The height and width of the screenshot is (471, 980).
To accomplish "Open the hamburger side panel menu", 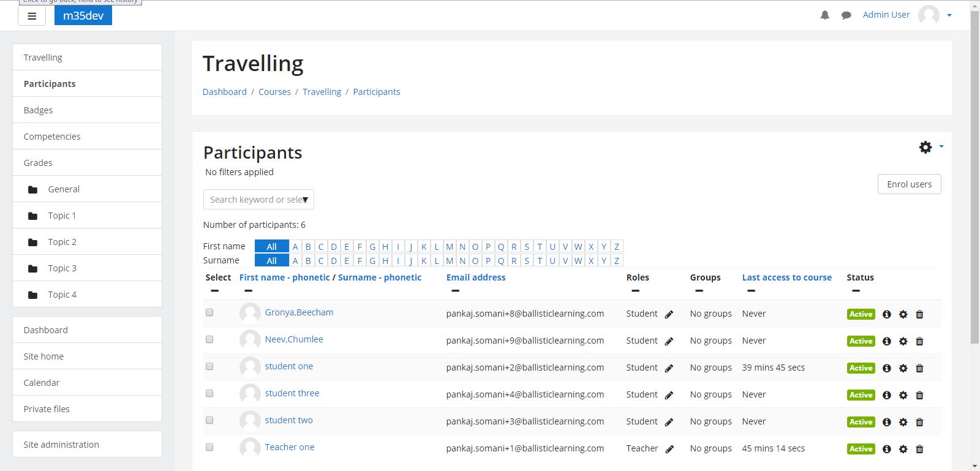I will pyautogui.click(x=32, y=16).
